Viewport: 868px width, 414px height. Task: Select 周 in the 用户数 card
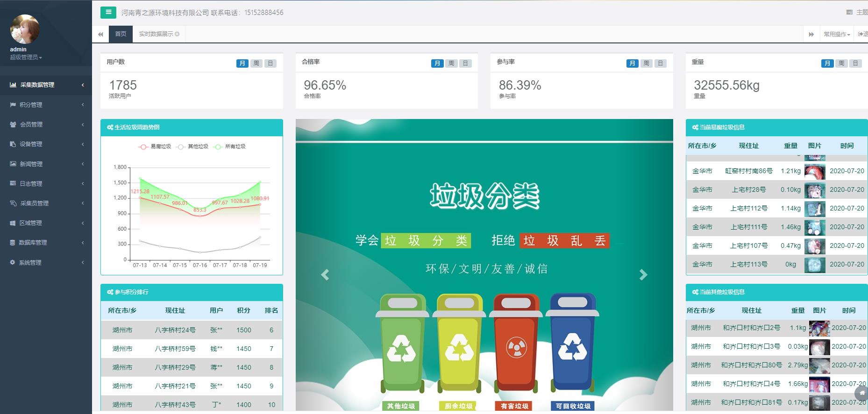[256, 63]
